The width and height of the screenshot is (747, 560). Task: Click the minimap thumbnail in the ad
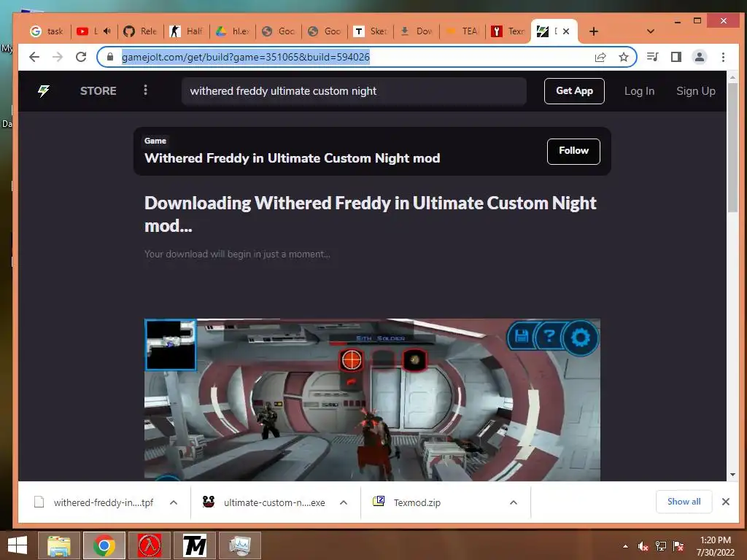coord(171,345)
